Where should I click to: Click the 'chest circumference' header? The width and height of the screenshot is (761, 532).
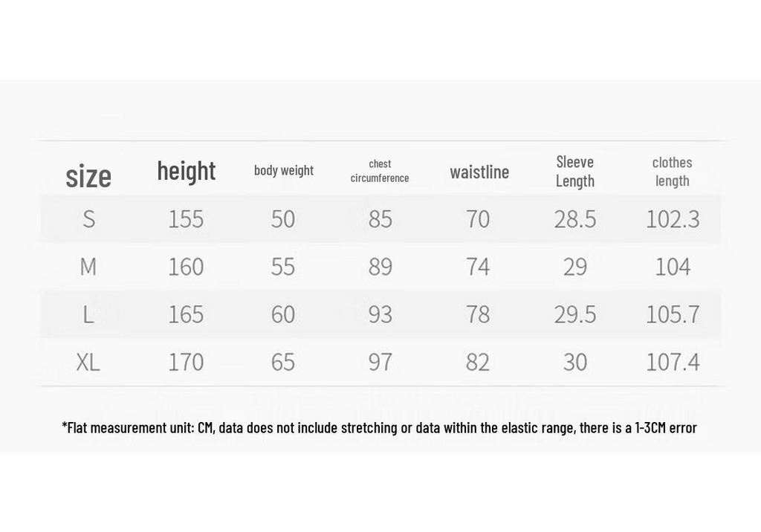pyautogui.click(x=380, y=171)
